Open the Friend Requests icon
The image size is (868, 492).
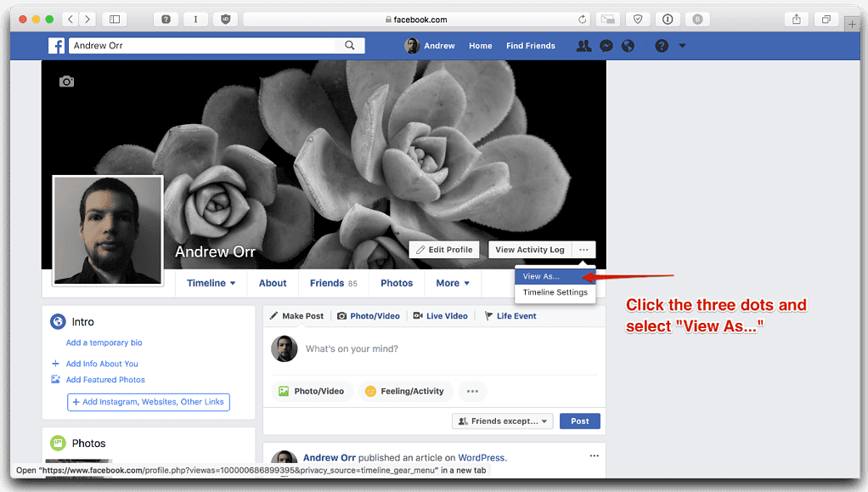583,46
